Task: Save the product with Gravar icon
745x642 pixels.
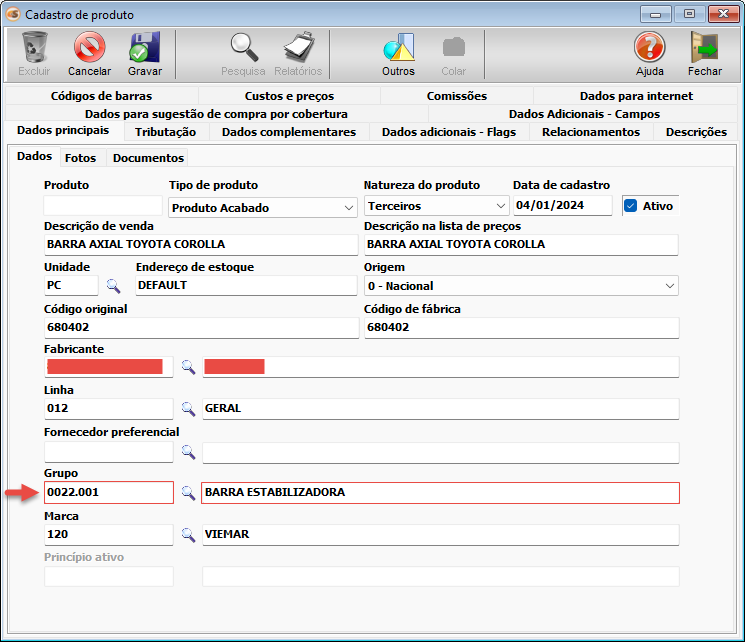Action: pos(144,48)
